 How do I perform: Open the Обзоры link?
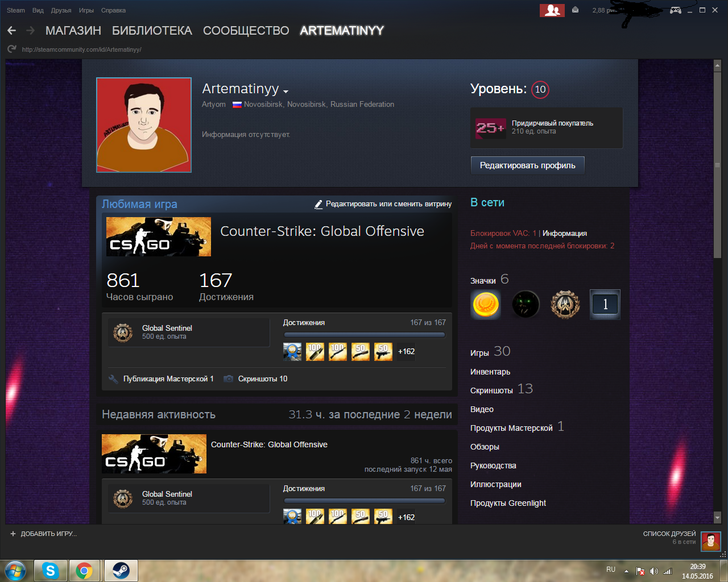point(485,447)
